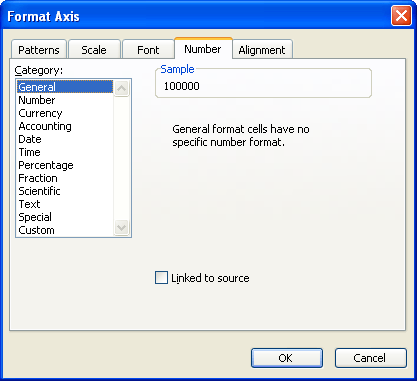Confirm with the OK button
Viewport: 417px width, 381px height.
[287, 358]
